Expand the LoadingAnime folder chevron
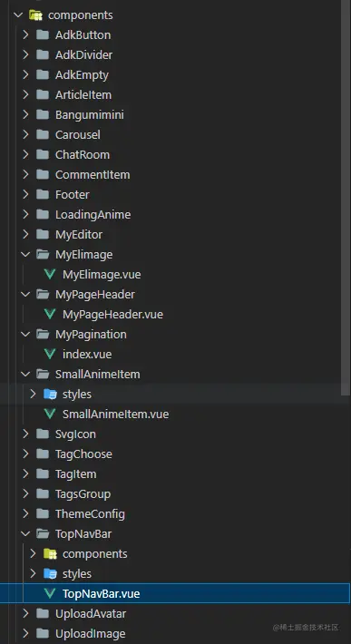This screenshot has height=644, width=351. pos(26,214)
